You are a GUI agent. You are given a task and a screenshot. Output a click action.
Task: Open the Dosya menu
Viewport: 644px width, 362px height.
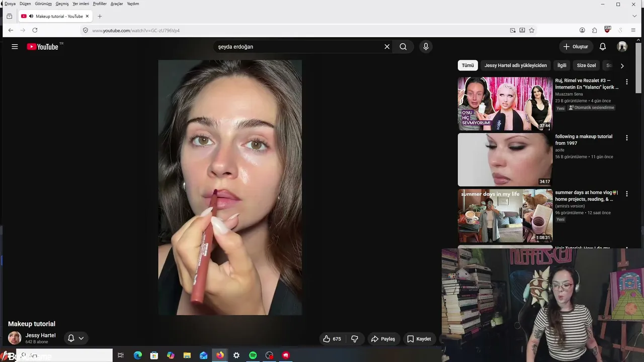10,4
